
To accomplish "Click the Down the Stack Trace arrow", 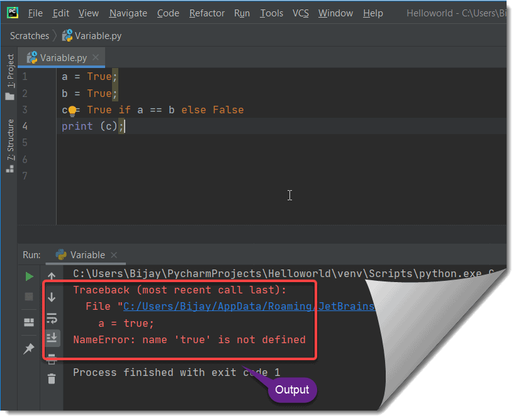I will coord(52,297).
